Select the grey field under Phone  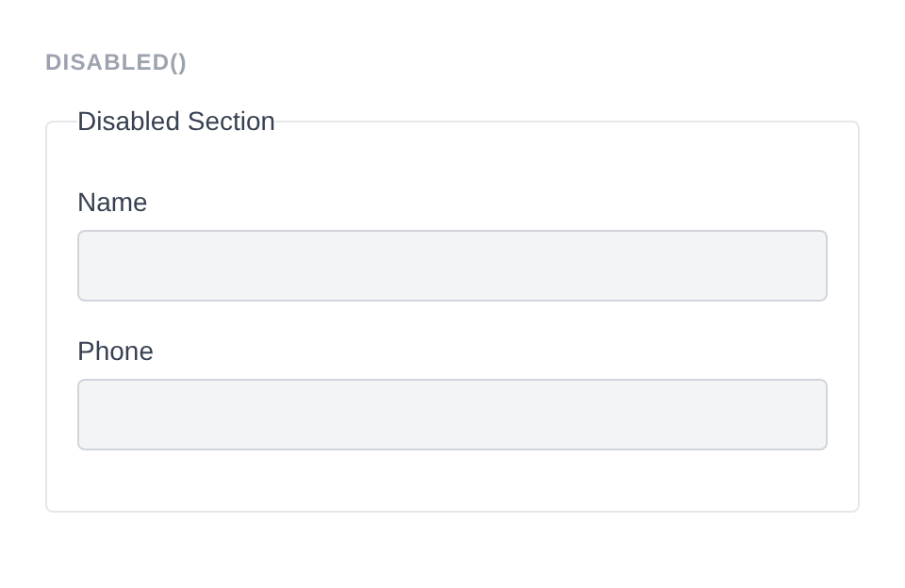[x=452, y=415]
